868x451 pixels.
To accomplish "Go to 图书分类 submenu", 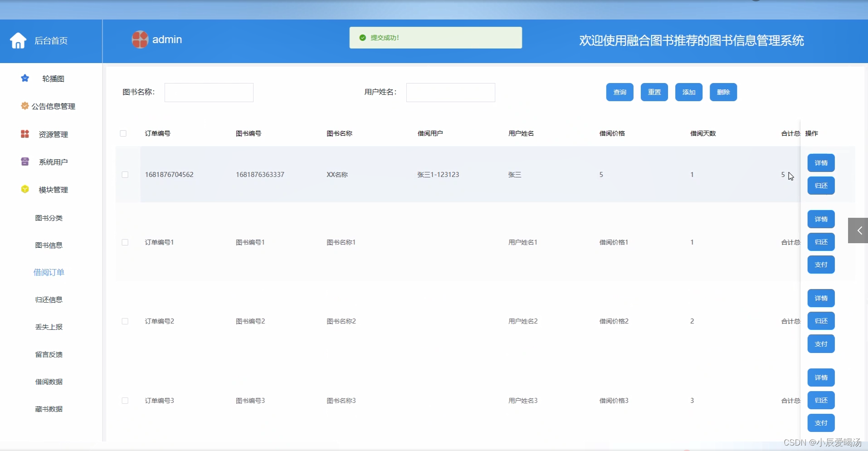I will 49,218.
